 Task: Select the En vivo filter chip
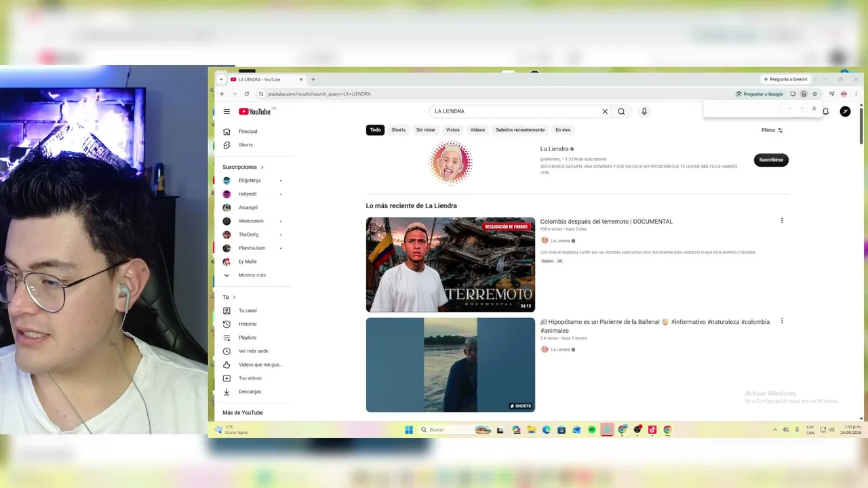[x=563, y=130]
